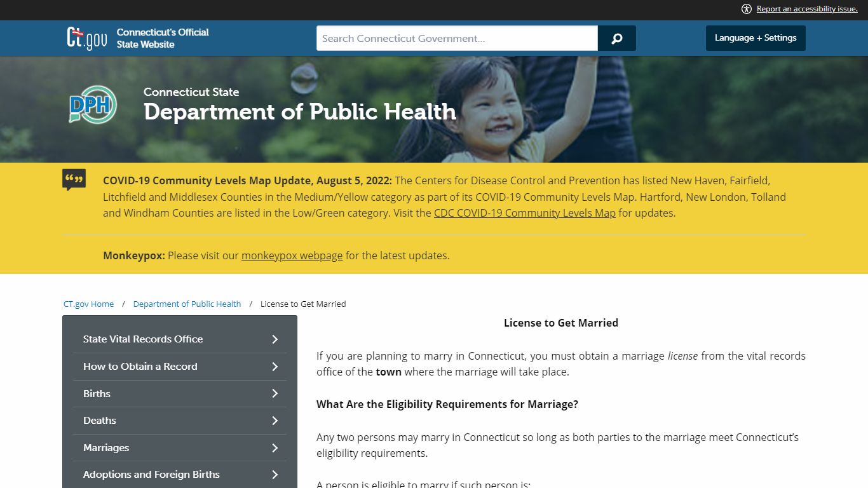
Task: Focus the Search Connecticut Government field
Action: click(458, 38)
